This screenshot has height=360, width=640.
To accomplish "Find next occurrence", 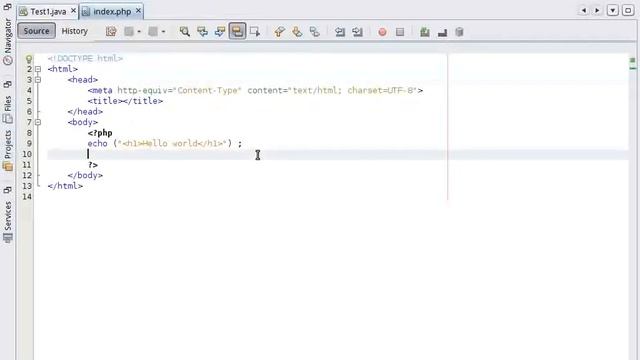I will (220, 31).
